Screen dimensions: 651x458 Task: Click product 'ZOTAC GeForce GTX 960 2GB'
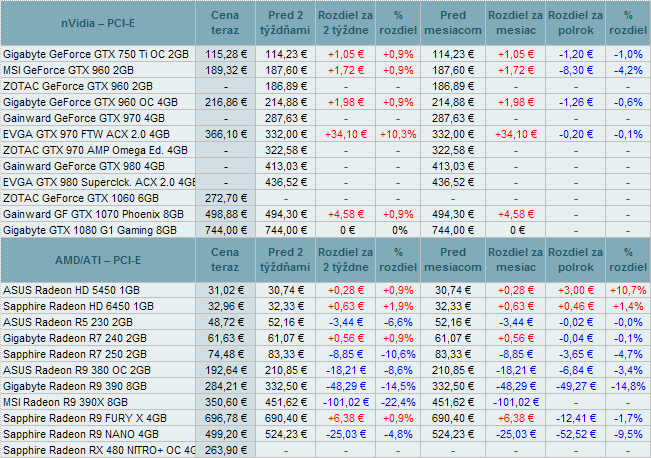click(78, 86)
